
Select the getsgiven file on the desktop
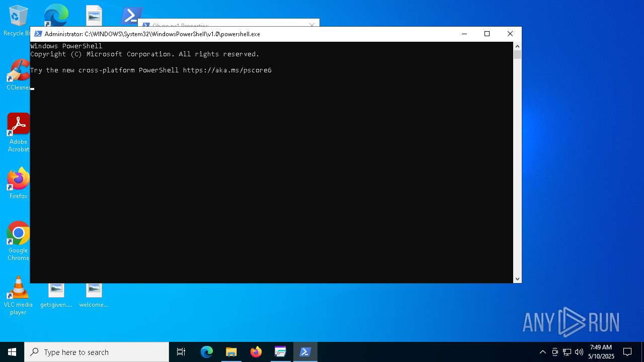tap(56, 296)
